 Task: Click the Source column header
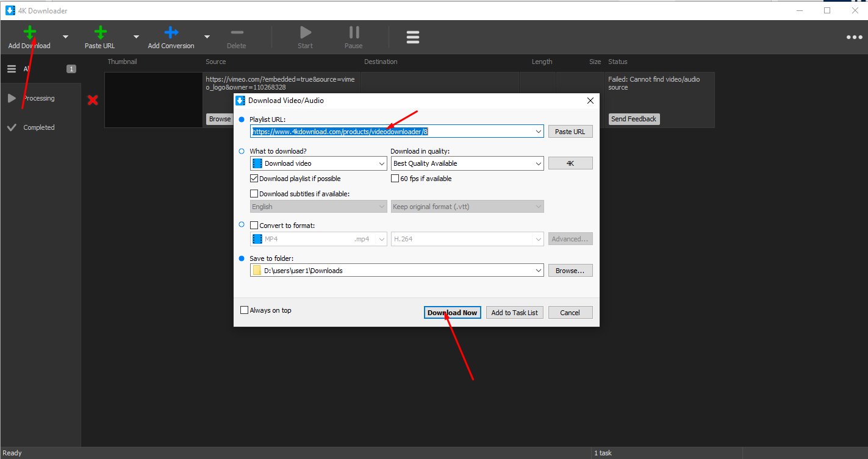(x=216, y=62)
